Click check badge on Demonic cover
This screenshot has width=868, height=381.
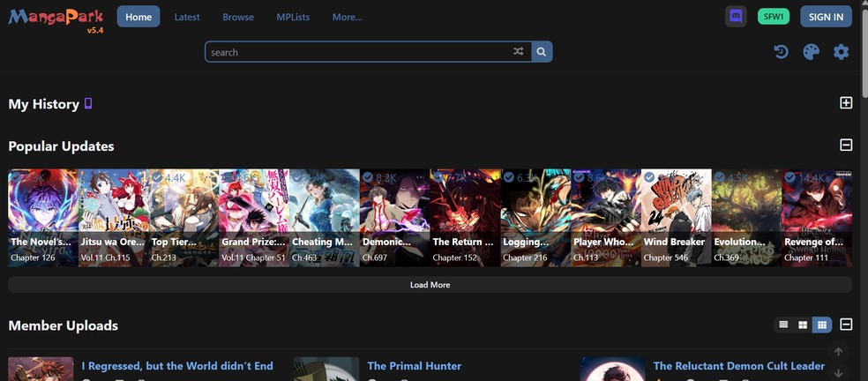click(x=368, y=177)
